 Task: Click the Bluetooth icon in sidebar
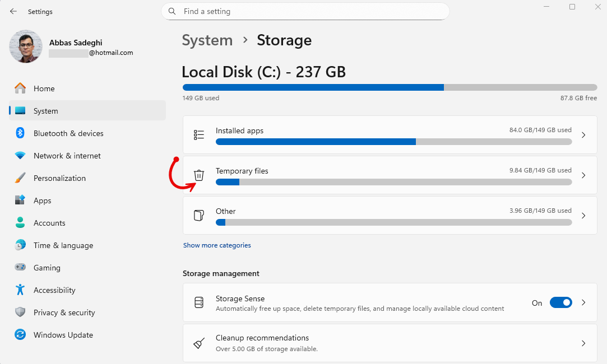pyautogui.click(x=20, y=133)
